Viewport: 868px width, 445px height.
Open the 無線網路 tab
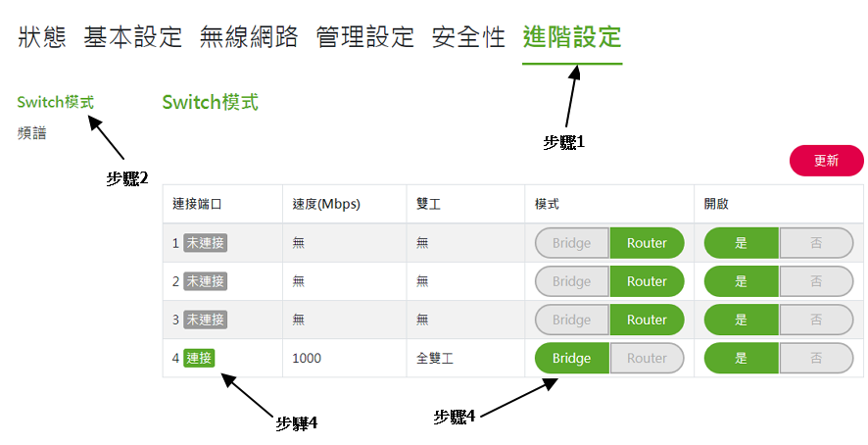249,38
